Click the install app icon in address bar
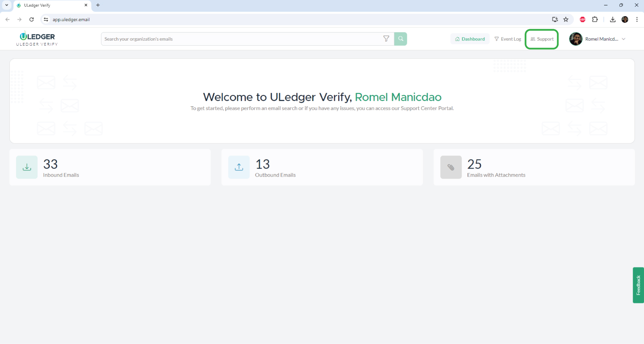Image resolution: width=644 pixels, height=344 pixels. 555,19
